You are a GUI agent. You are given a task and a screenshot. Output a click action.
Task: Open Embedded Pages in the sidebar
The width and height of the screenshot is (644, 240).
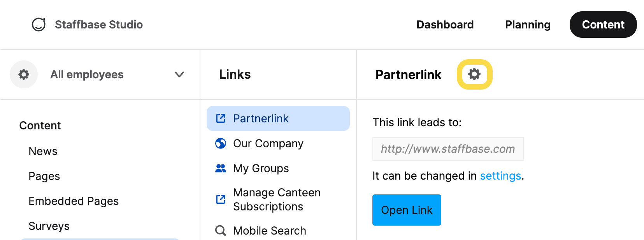[x=74, y=201]
